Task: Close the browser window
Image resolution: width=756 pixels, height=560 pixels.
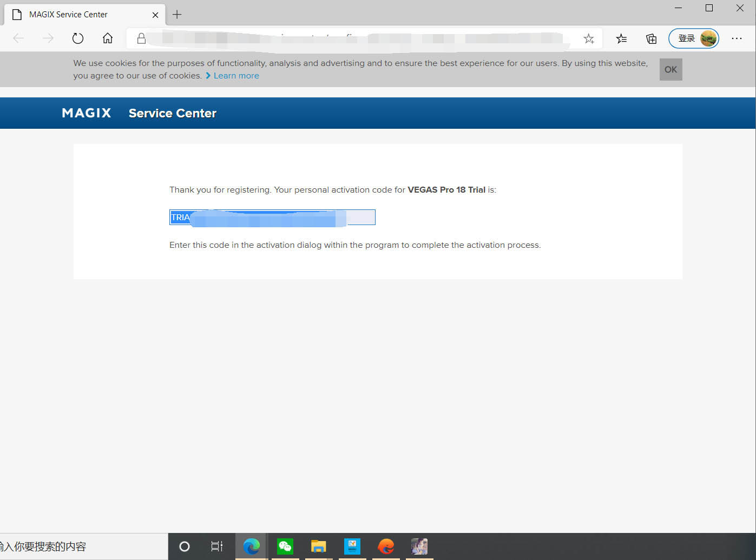Action: tap(740, 8)
